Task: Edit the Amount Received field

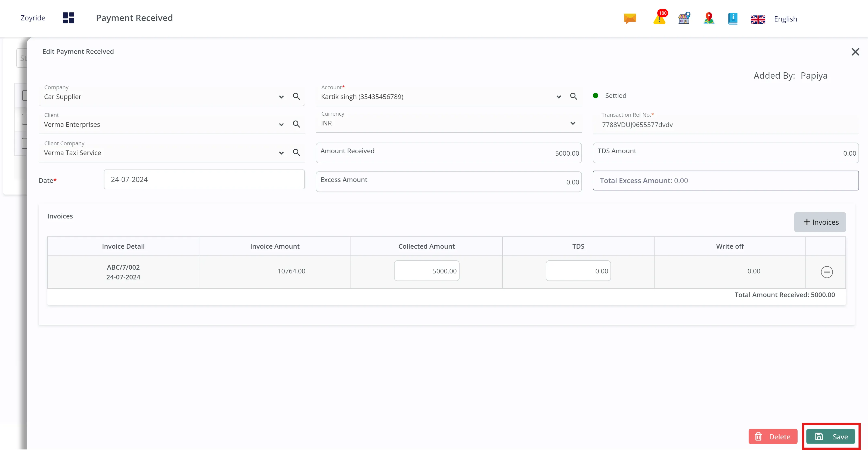Action: tap(448, 153)
